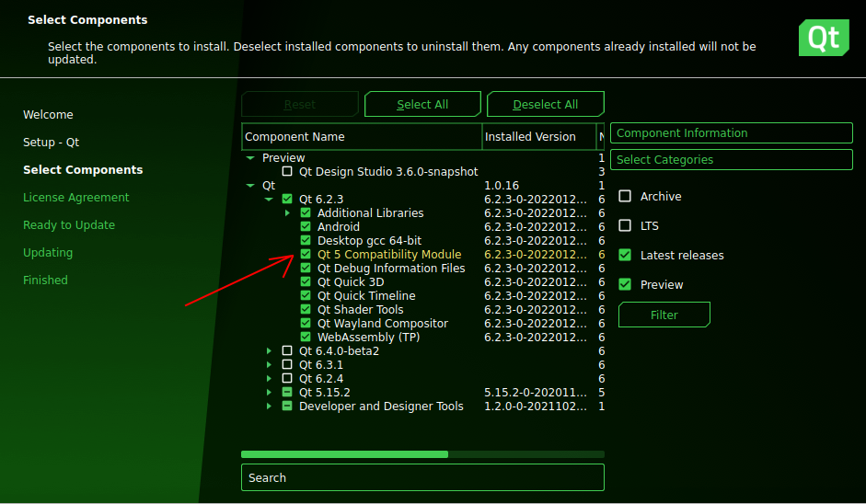The width and height of the screenshot is (866, 504).
Task: Toggle the Qt 5.15.2 partial checkbox
Action: pos(287,392)
